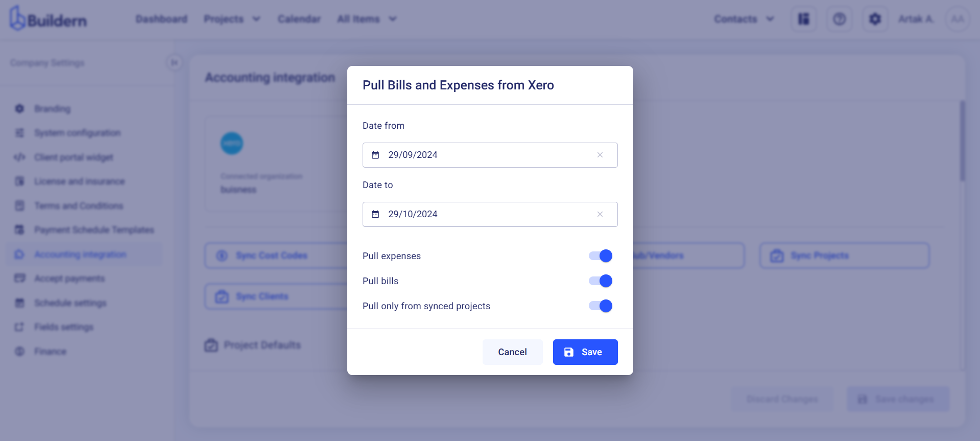Click the System configuration icon
The height and width of the screenshot is (441, 980).
click(x=19, y=133)
